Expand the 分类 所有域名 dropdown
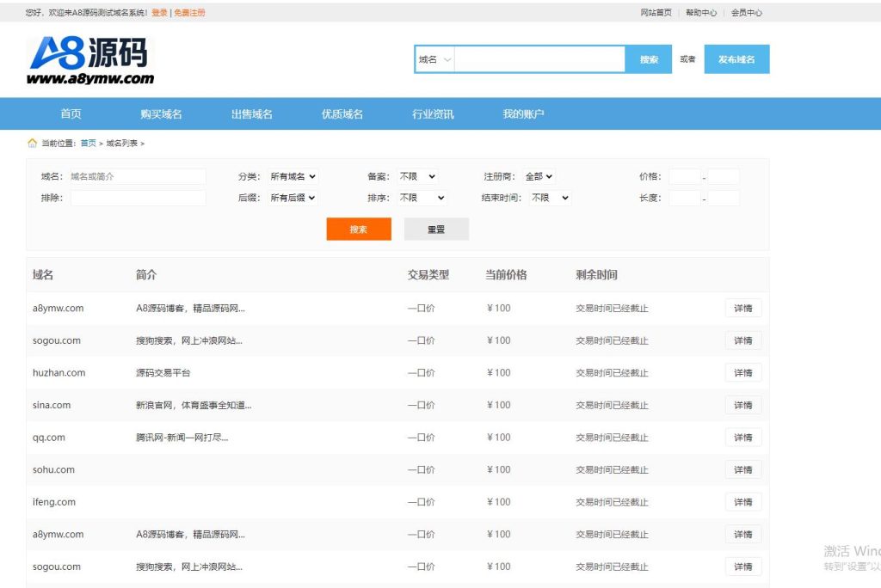 coord(293,176)
